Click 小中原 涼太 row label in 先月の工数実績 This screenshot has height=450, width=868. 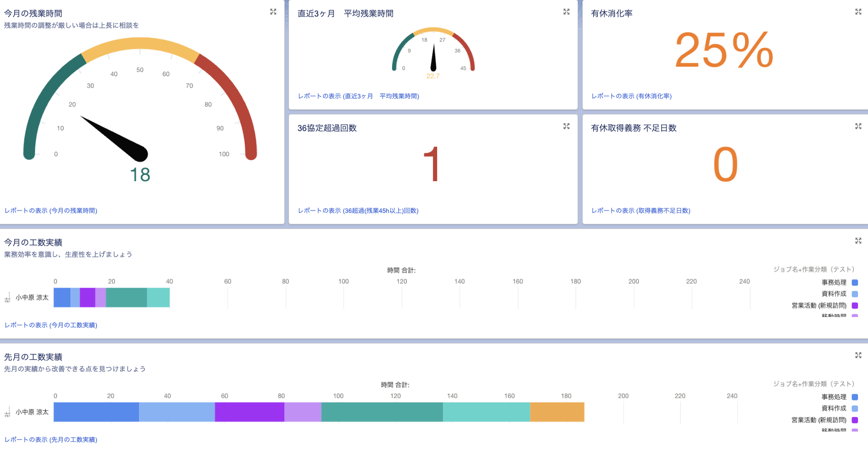[32, 412]
